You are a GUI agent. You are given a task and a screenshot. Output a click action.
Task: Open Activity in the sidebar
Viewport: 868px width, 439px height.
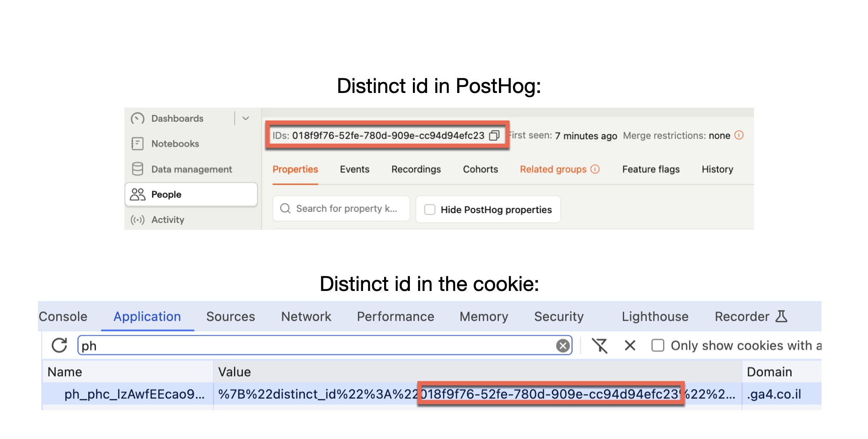click(x=168, y=220)
